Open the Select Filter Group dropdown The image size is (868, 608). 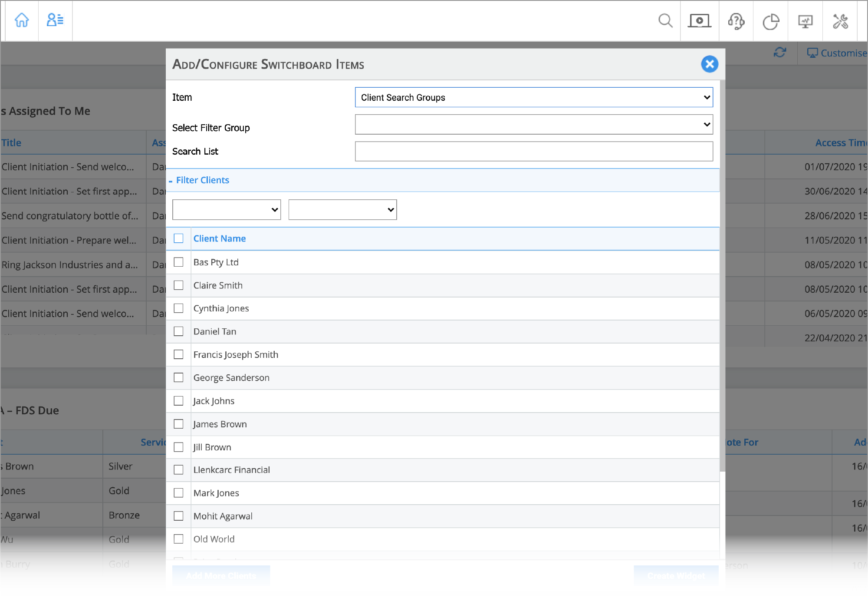pos(534,125)
